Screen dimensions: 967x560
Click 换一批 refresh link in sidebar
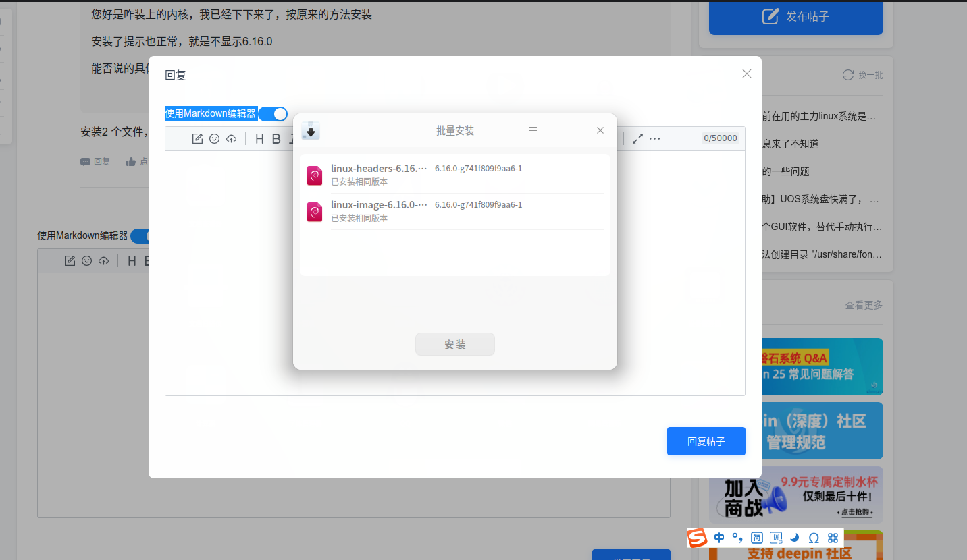(x=862, y=75)
